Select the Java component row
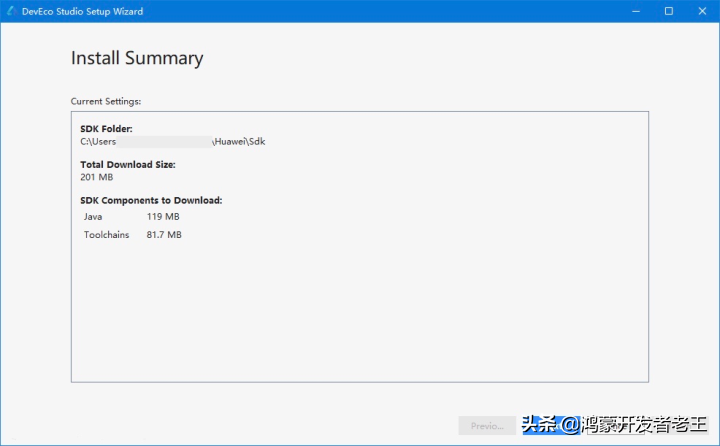The width and height of the screenshot is (720, 446). tap(132, 216)
